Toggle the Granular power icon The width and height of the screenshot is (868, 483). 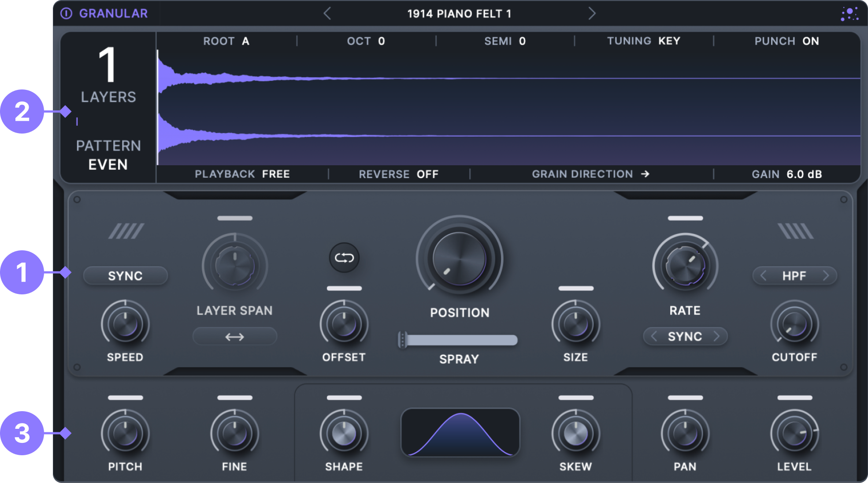(x=66, y=14)
